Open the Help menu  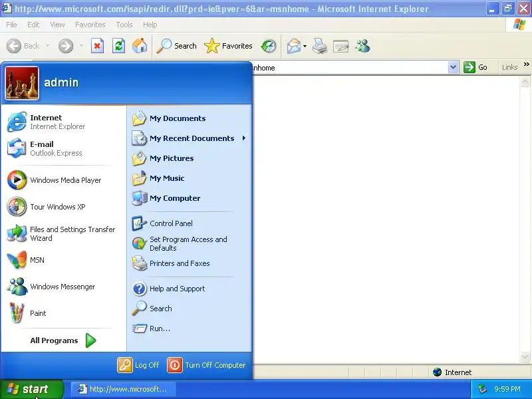pos(150,25)
